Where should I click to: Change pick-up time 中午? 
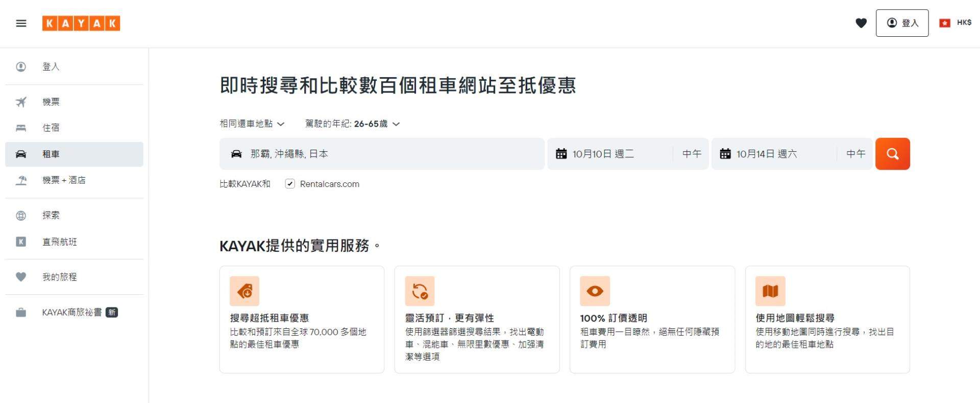coord(692,154)
